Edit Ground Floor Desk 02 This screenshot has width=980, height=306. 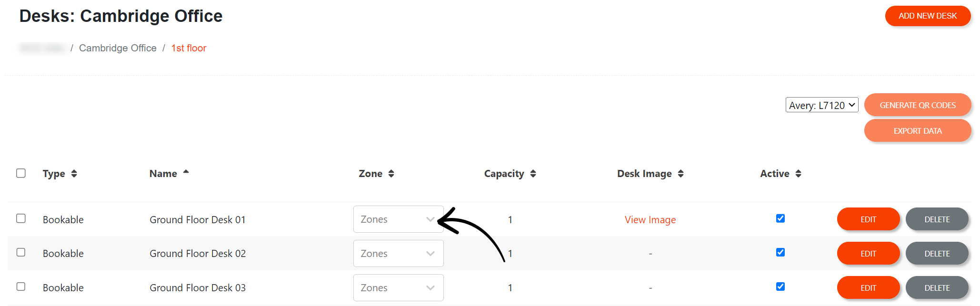[868, 253]
